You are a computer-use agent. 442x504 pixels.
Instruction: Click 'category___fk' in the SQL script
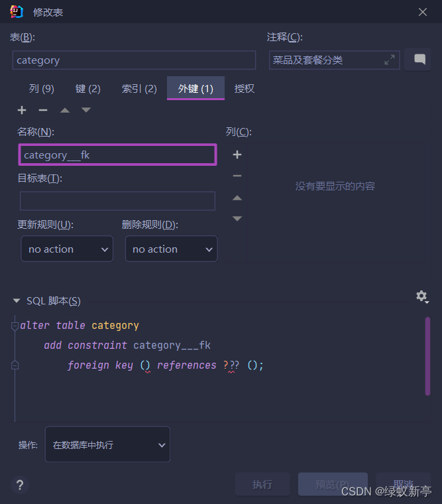(x=172, y=346)
